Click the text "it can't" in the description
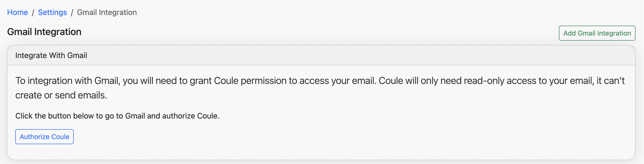The width and height of the screenshot is (644, 164). pos(611,81)
